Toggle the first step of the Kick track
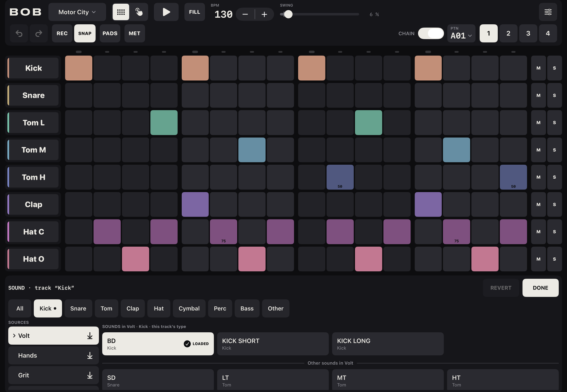The height and width of the screenshot is (392, 567). [79, 68]
